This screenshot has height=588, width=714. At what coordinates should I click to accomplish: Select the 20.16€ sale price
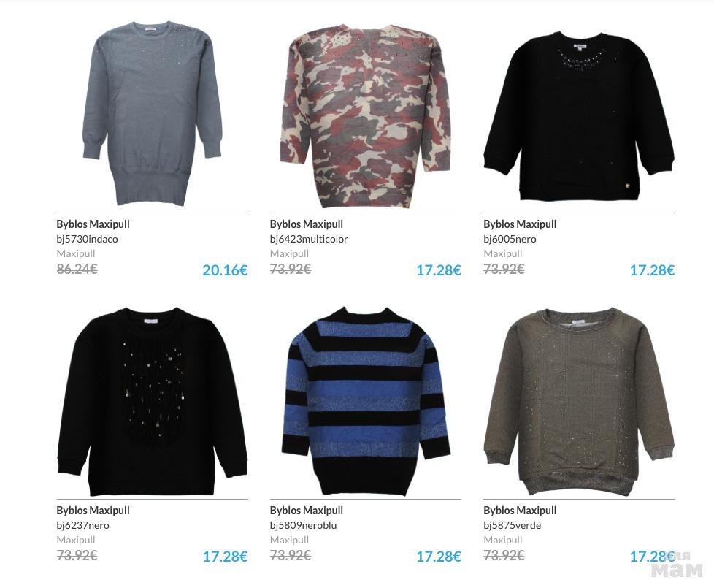pos(225,270)
